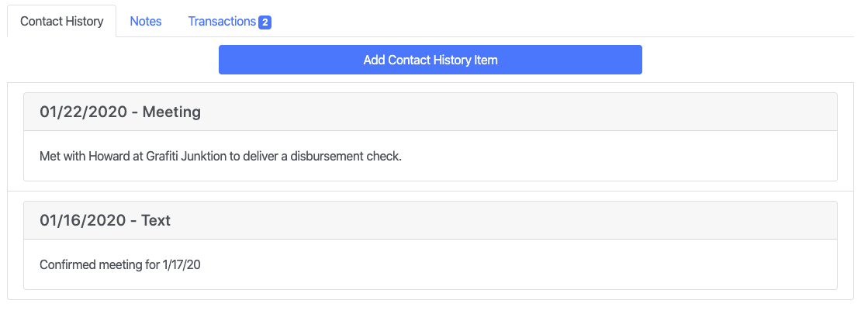Select the Met with Howard description text
The image size is (868, 314).
[x=220, y=156]
